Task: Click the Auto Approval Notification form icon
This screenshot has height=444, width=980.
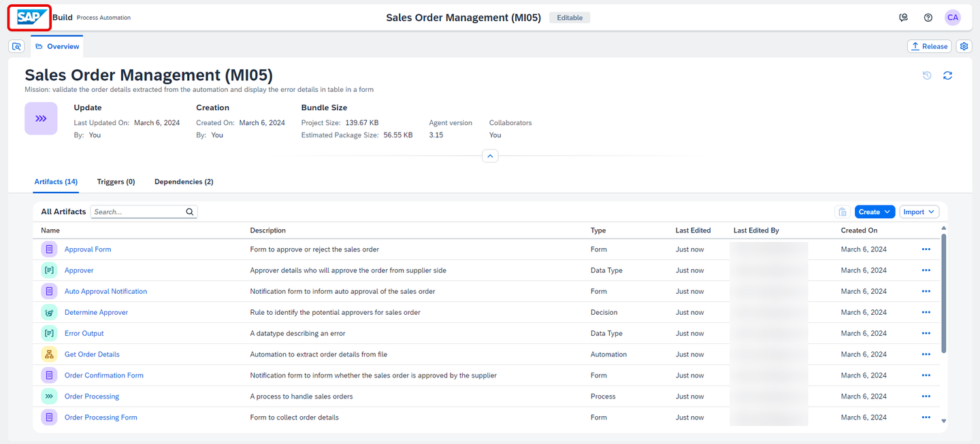Action: click(x=49, y=292)
